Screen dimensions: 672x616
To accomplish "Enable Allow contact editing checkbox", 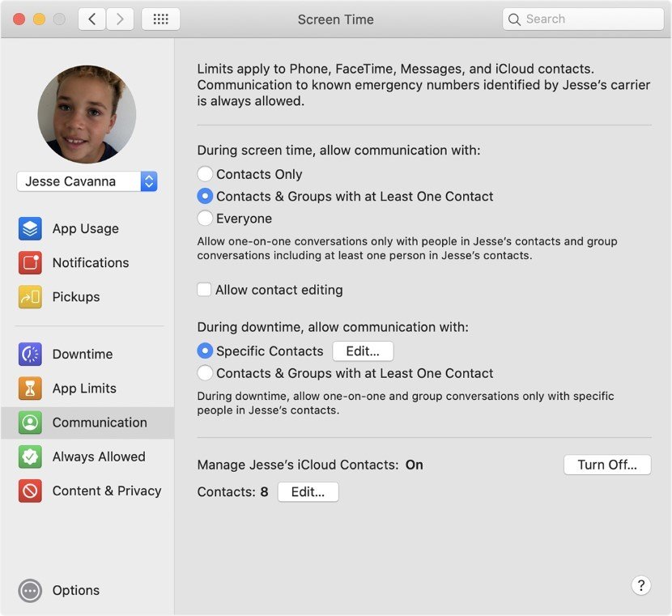I will (204, 290).
